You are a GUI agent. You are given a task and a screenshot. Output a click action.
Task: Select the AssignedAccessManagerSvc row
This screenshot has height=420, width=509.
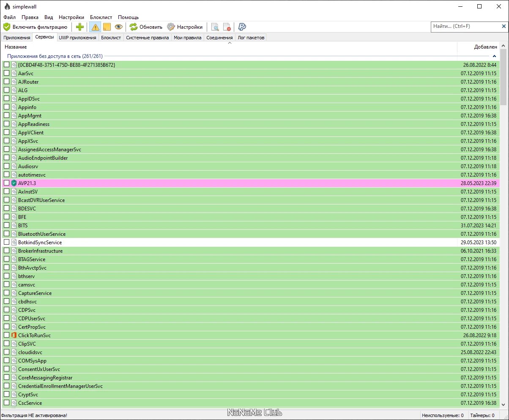coord(251,149)
